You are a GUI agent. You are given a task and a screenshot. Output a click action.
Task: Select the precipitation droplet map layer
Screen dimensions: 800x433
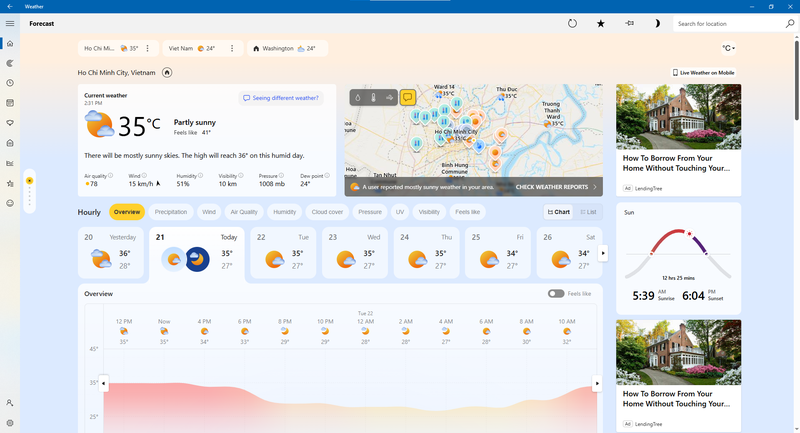tap(358, 97)
